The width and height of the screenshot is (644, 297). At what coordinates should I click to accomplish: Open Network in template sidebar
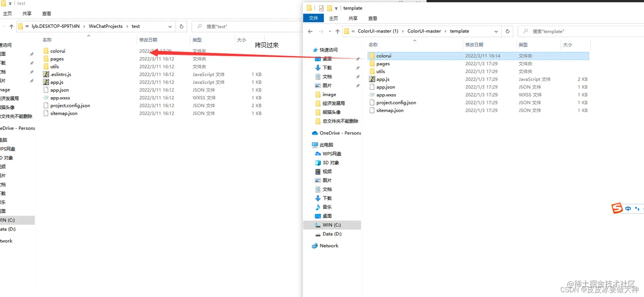pos(325,246)
